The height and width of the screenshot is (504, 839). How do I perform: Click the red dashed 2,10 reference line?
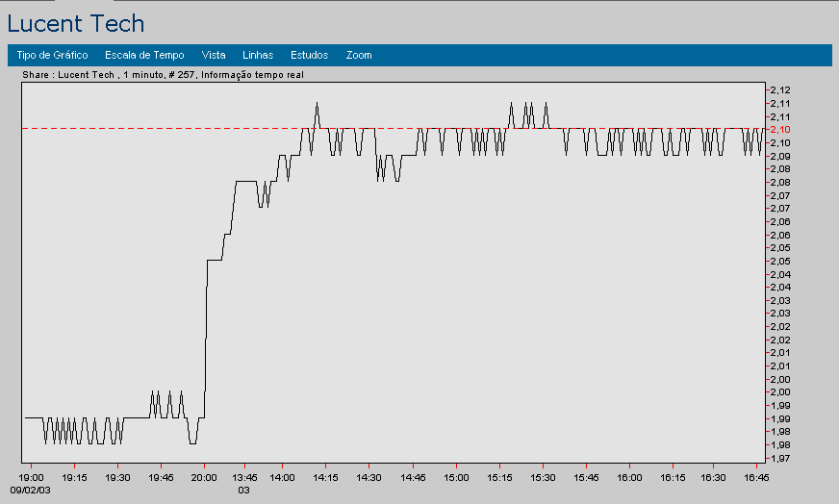[394, 129]
